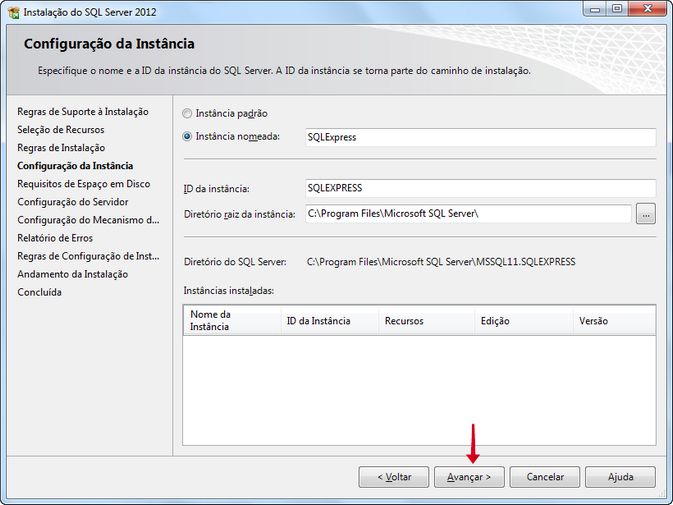Select Seleção de Recursos step
Screen dimensions: 673x505
pyautogui.click(x=61, y=130)
